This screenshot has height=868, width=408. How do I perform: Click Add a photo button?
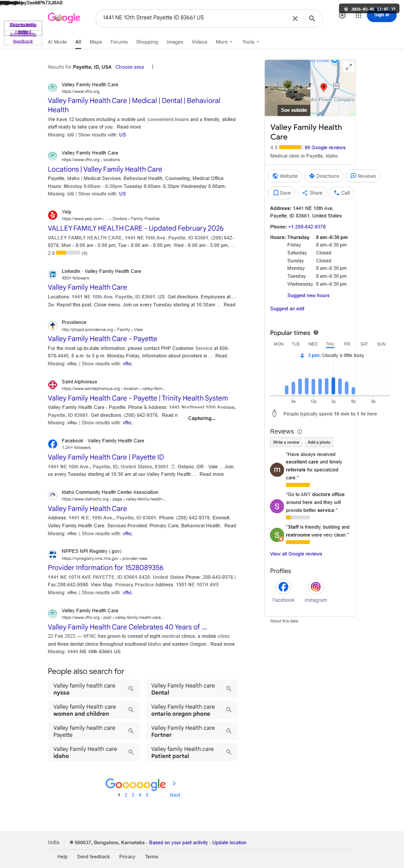(x=319, y=442)
